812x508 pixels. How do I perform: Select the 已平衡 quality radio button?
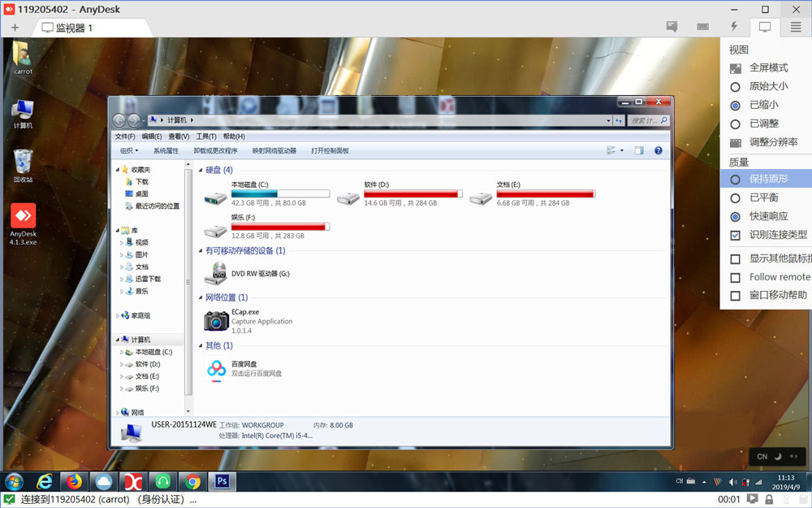pyautogui.click(x=734, y=196)
